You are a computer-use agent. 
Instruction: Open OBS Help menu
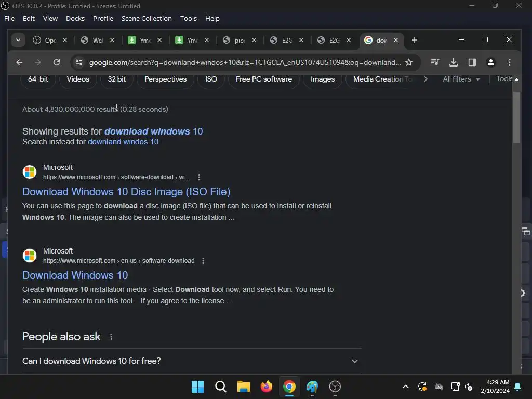coord(212,18)
